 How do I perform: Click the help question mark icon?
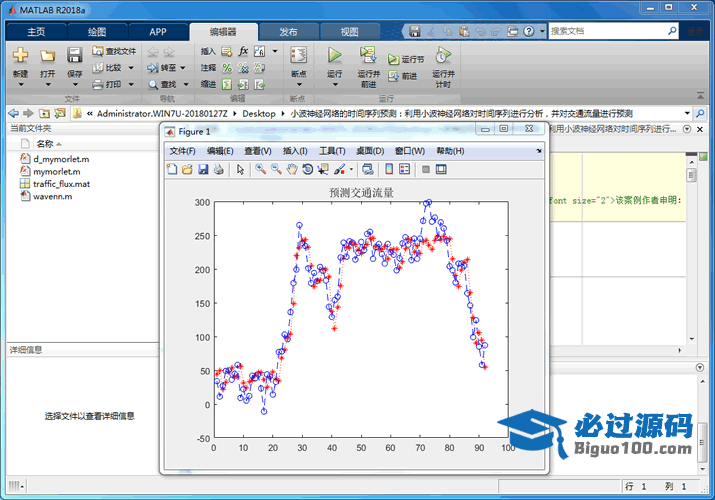coord(528,31)
